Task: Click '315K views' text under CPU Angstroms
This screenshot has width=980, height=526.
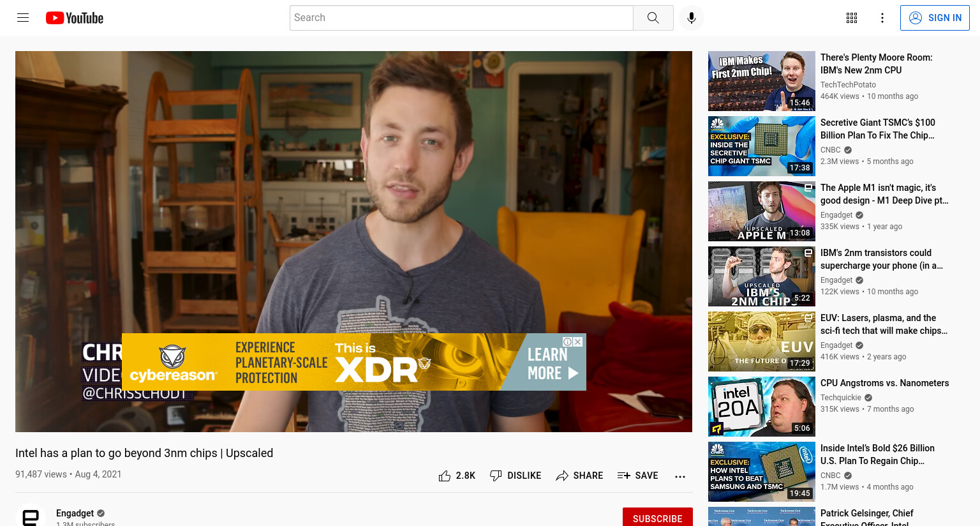Action: pyautogui.click(x=840, y=409)
